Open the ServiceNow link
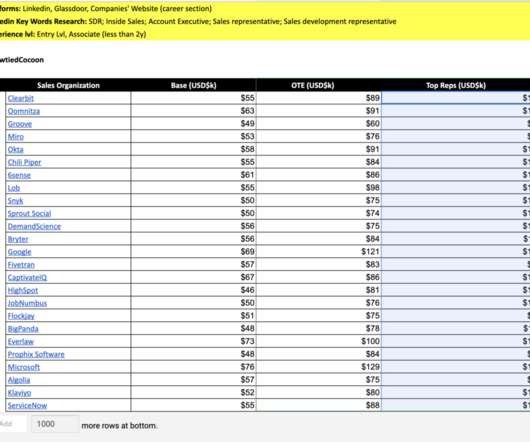This screenshot has width=530, height=442. [x=27, y=406]
